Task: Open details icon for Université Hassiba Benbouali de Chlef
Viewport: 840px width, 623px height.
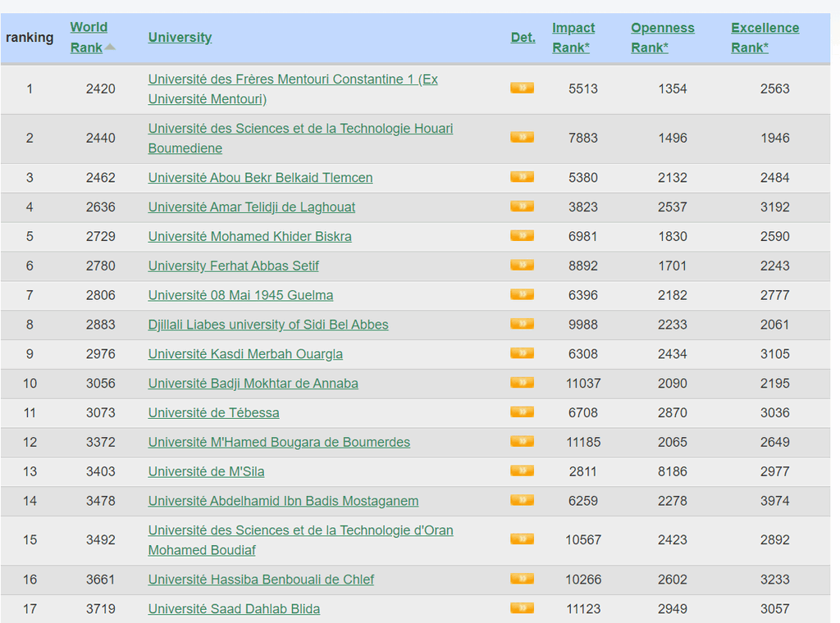Action: tap(522, 579)
